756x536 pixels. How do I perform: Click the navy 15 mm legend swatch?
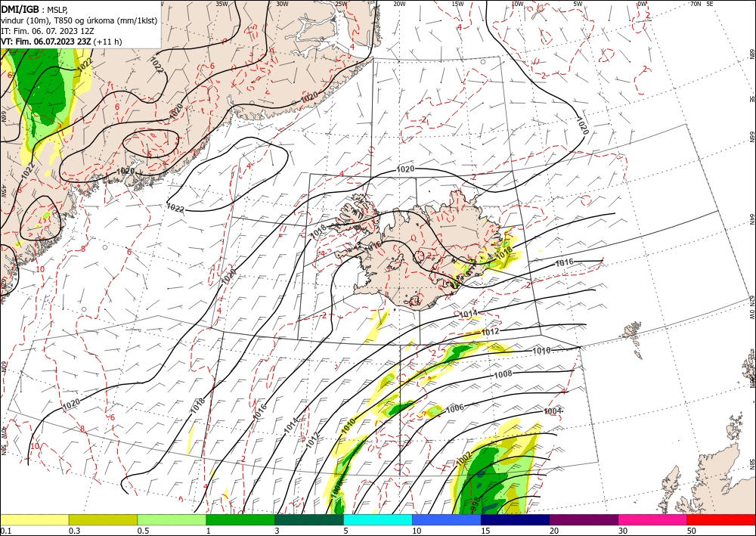pos(516,519)
